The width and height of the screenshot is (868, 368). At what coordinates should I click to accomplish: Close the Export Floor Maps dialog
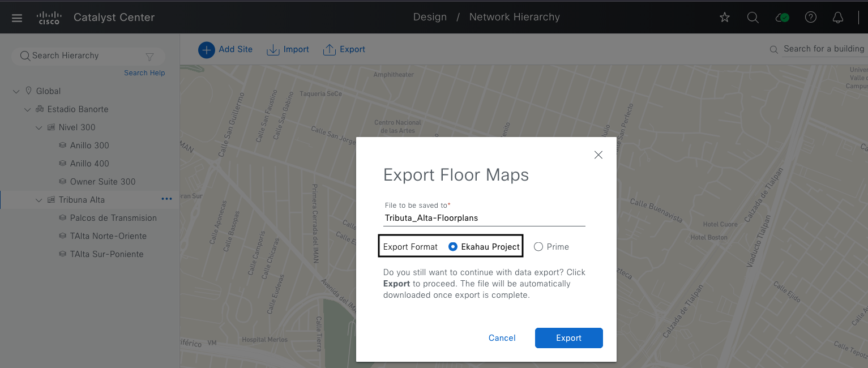click(598, 155)
